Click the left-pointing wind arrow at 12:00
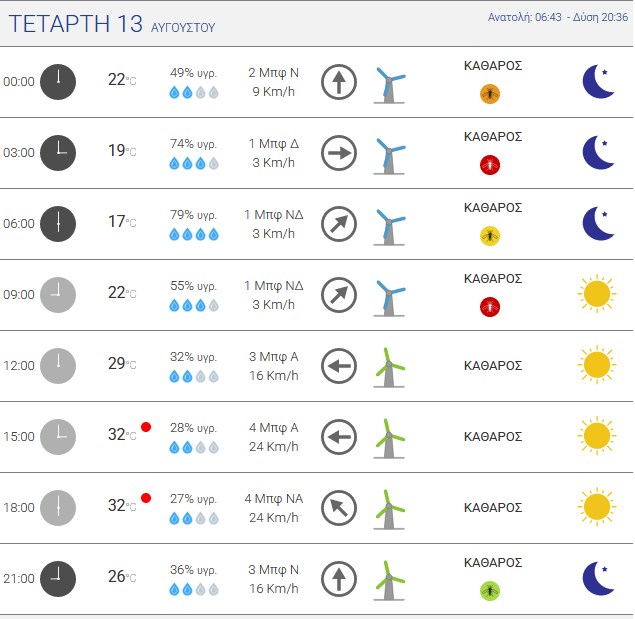The width and height of the screenshot is (635, 619). click(x=339, y=366)
